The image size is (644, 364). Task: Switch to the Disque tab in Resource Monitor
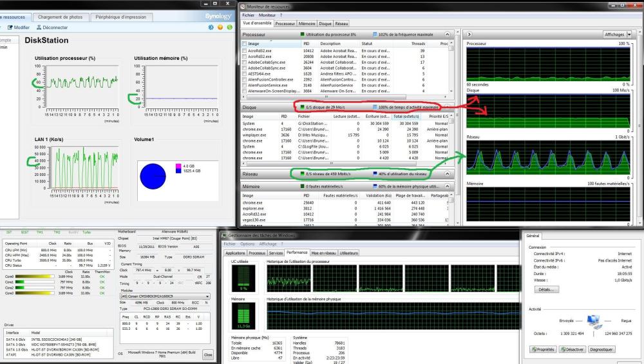point(325,23)
